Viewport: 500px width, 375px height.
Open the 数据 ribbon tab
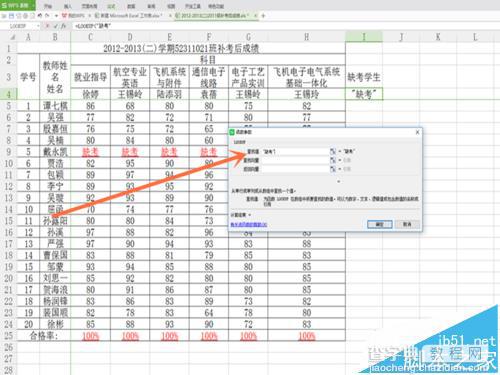coord(131,6)
